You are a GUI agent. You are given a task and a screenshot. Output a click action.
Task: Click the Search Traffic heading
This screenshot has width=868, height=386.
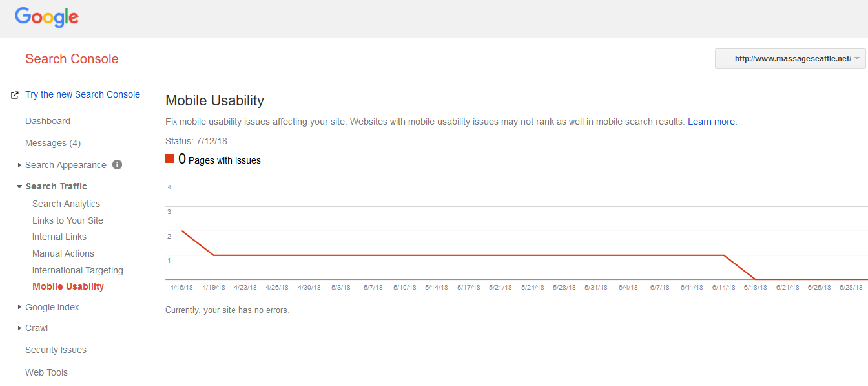tap(56, 186)
